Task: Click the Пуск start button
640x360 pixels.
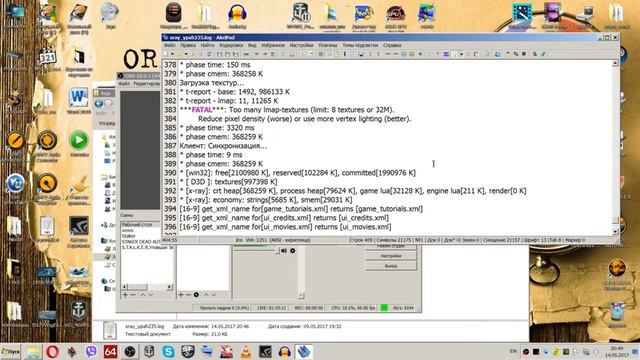Action: (x=10, y=352)
